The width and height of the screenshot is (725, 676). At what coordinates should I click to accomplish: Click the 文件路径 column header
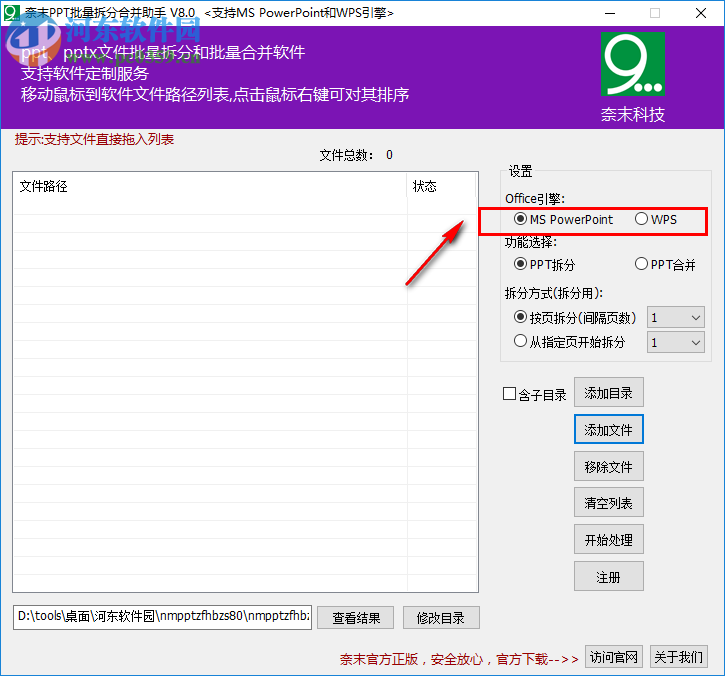pos(210,186)
